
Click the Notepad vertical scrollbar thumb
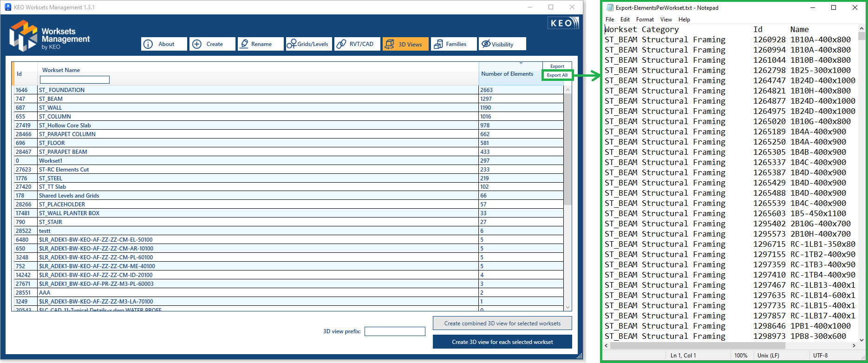pyautogui.click(x=861, y=36)
